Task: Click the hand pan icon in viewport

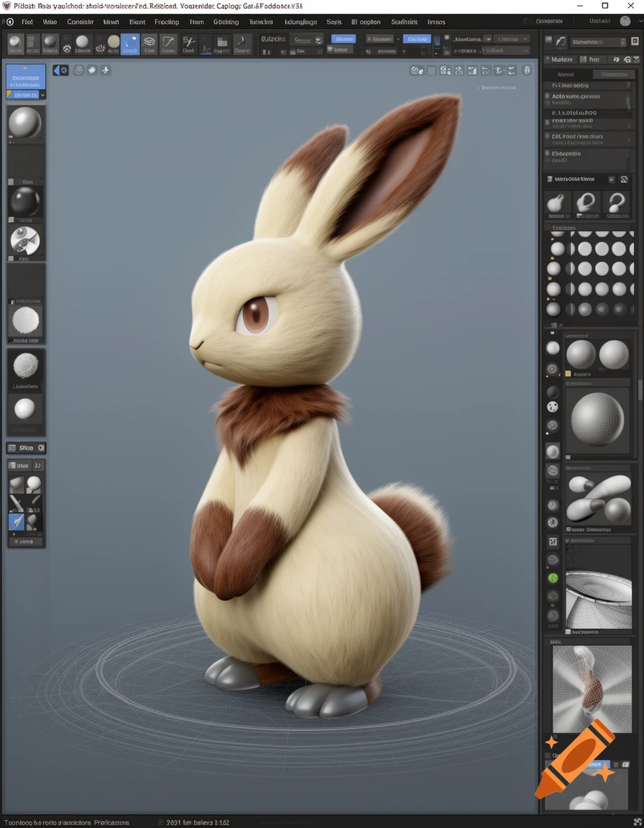Action: tap(93, 70)
